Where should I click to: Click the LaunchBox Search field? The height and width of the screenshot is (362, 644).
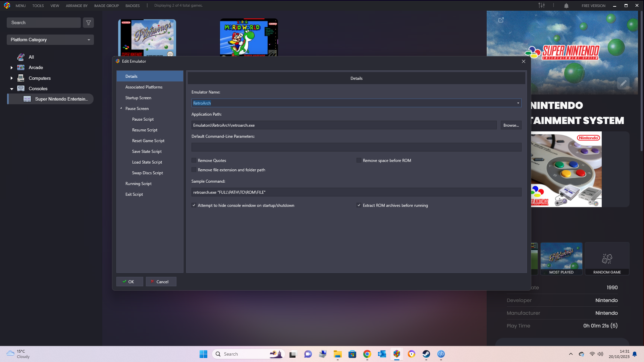(44, 23)
